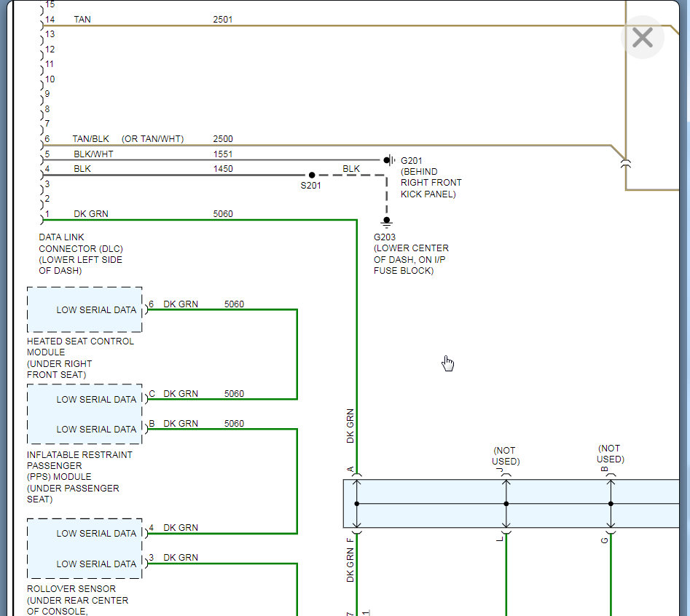The height and width of the screenshot is (616, 690).
Task: Click the vertical DK GRN label above terminal A
Action: 350,426
